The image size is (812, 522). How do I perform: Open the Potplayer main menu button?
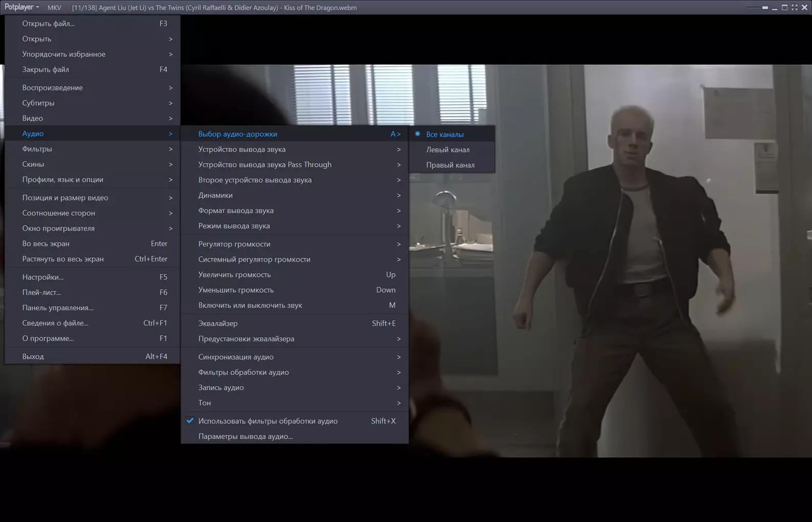pos(21,7)
